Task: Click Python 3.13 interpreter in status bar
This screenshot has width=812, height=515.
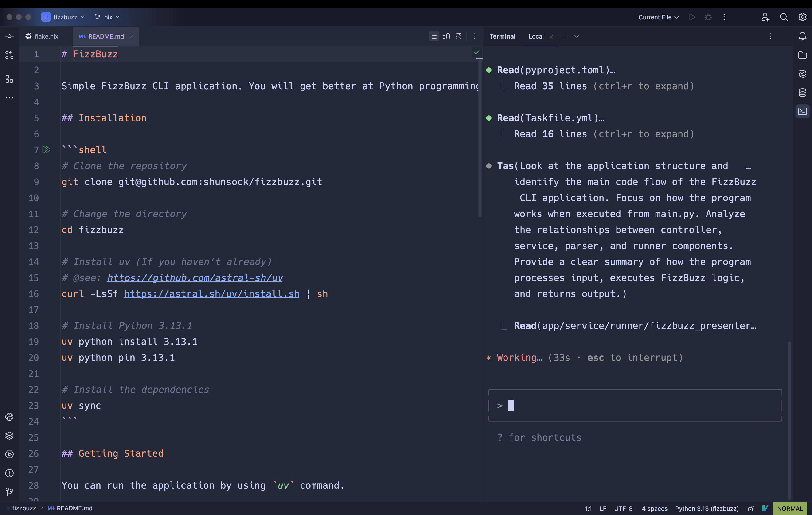Action: 707,508
